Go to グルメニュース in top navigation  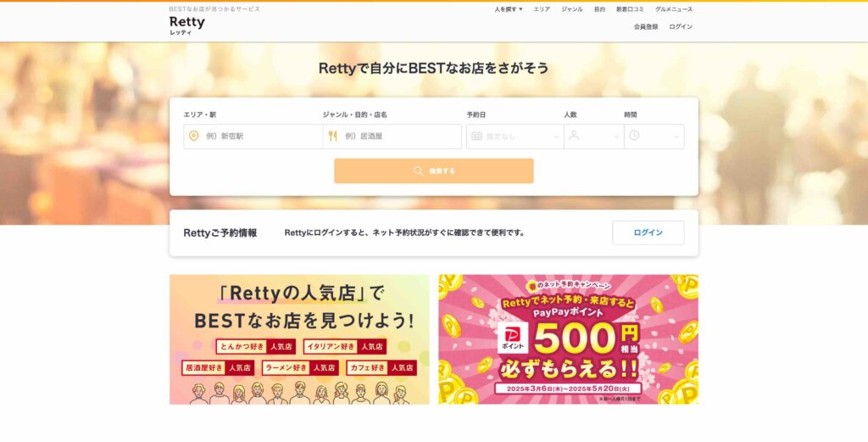[674, 9]
